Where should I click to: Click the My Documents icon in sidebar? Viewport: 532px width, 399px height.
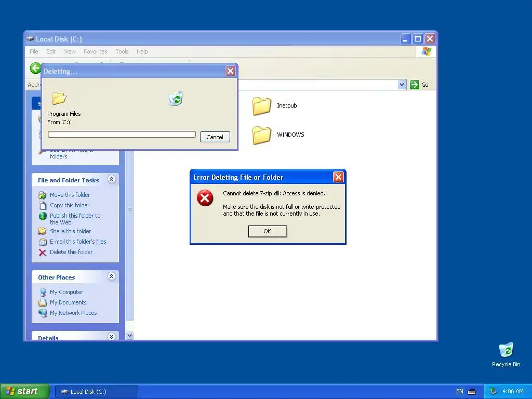coord(43,303)
